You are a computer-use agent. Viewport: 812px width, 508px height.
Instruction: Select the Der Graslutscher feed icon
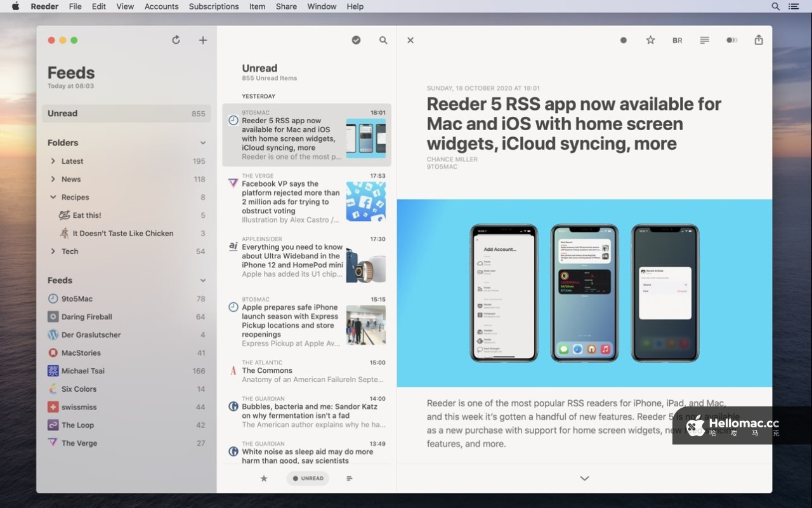point(53,335)
